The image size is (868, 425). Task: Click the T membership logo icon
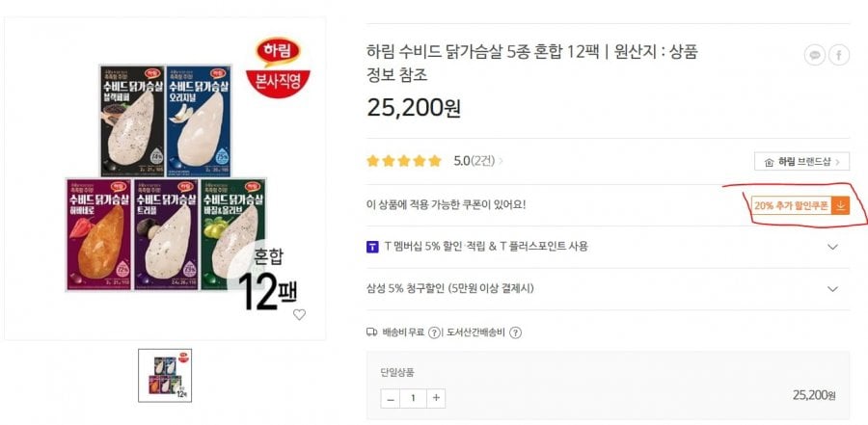click(372, 247)
